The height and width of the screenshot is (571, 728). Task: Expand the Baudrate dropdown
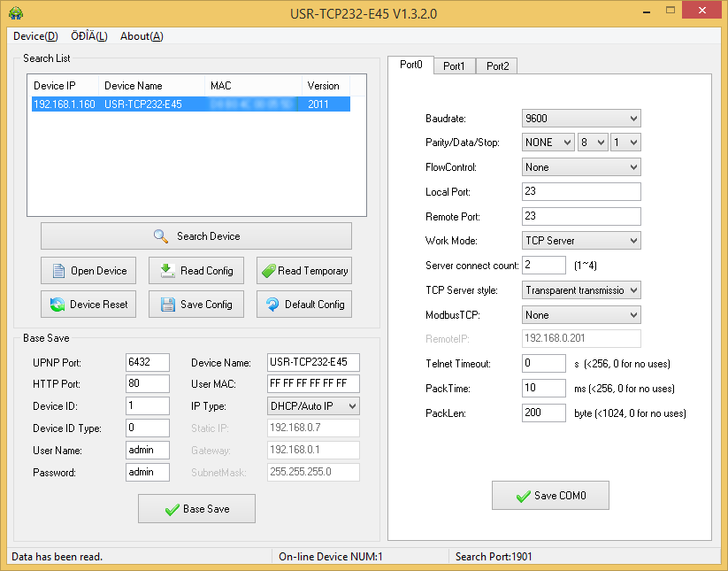coord(581,119)
